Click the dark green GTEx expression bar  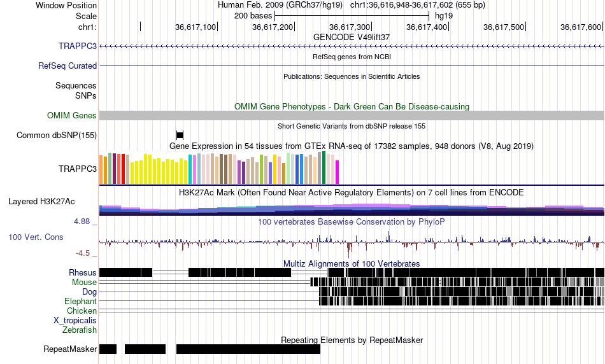coord(324,167)
